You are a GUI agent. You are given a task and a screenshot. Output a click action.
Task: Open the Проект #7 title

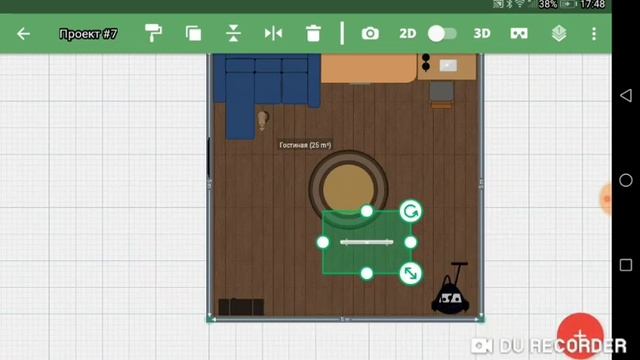pos(88,33)
